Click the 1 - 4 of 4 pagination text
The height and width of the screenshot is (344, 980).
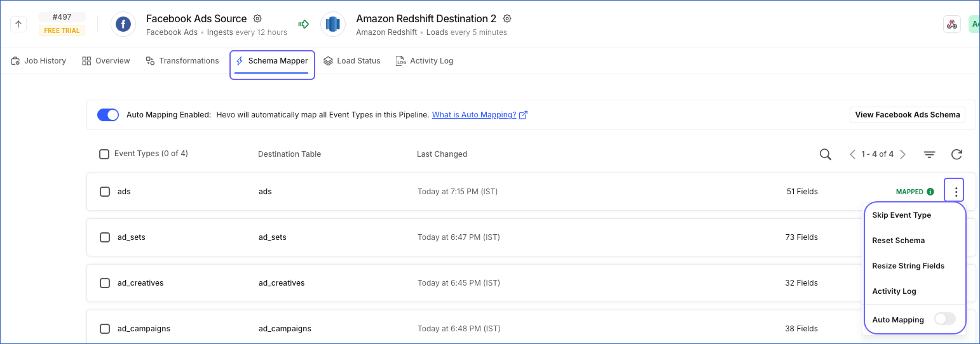[878, 154]
